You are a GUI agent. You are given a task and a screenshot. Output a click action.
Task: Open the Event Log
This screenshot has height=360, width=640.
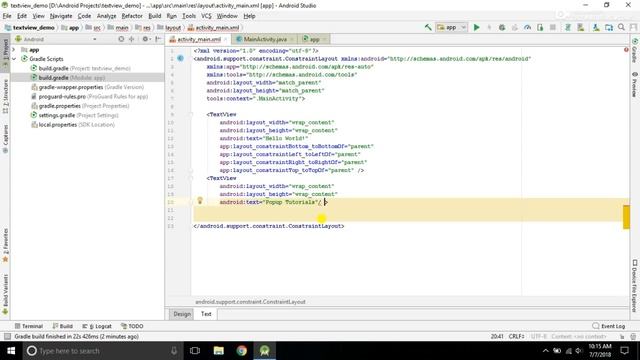coord(609,326)
